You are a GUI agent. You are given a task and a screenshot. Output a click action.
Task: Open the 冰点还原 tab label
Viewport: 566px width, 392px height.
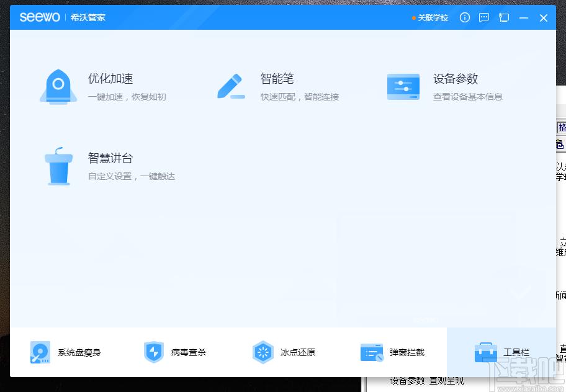tap(298, 352)
